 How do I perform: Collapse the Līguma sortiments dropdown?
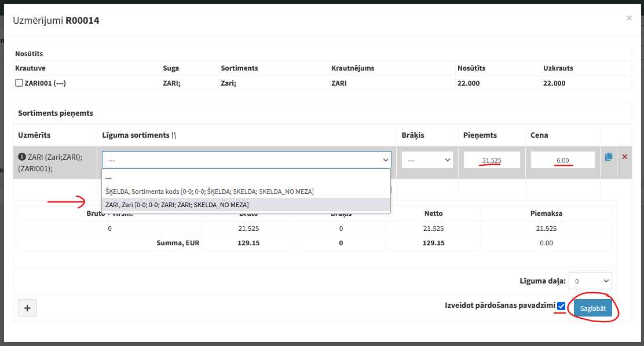click(246, 160)
